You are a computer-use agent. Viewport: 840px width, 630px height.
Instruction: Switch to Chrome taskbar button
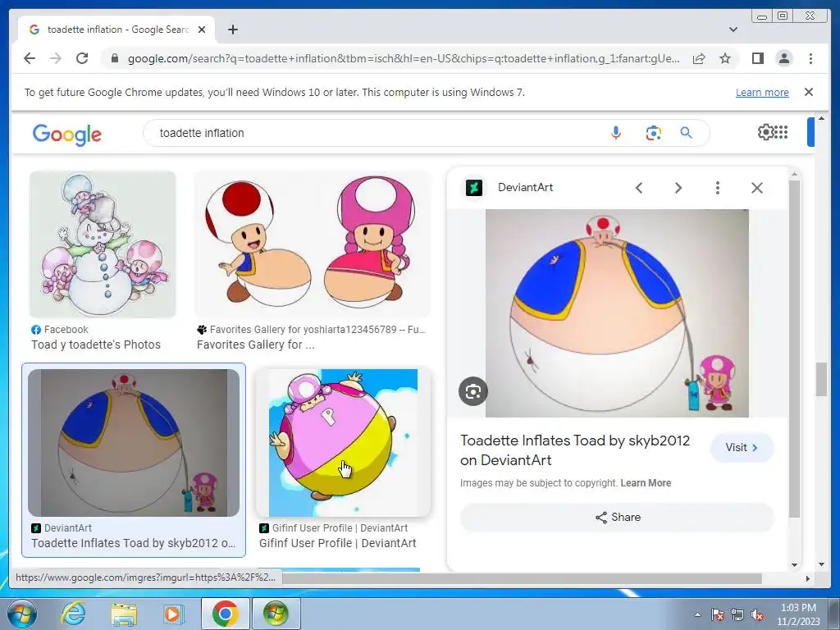[x=225, y=614]
